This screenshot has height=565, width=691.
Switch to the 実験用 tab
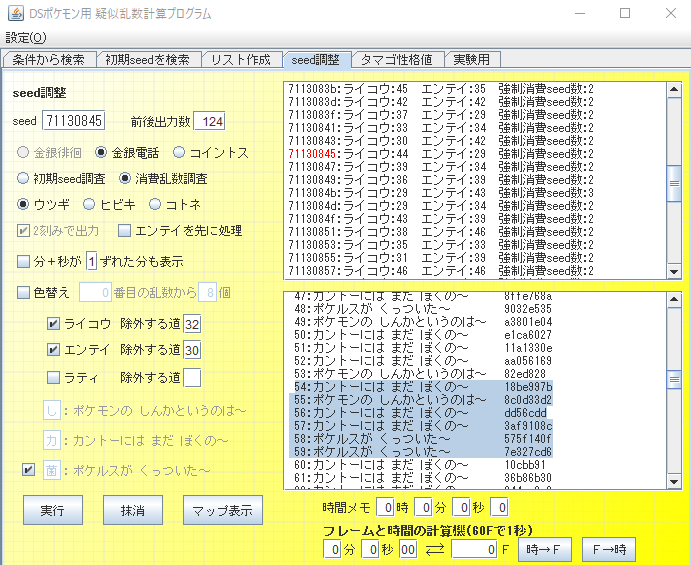tap(472, 59)
